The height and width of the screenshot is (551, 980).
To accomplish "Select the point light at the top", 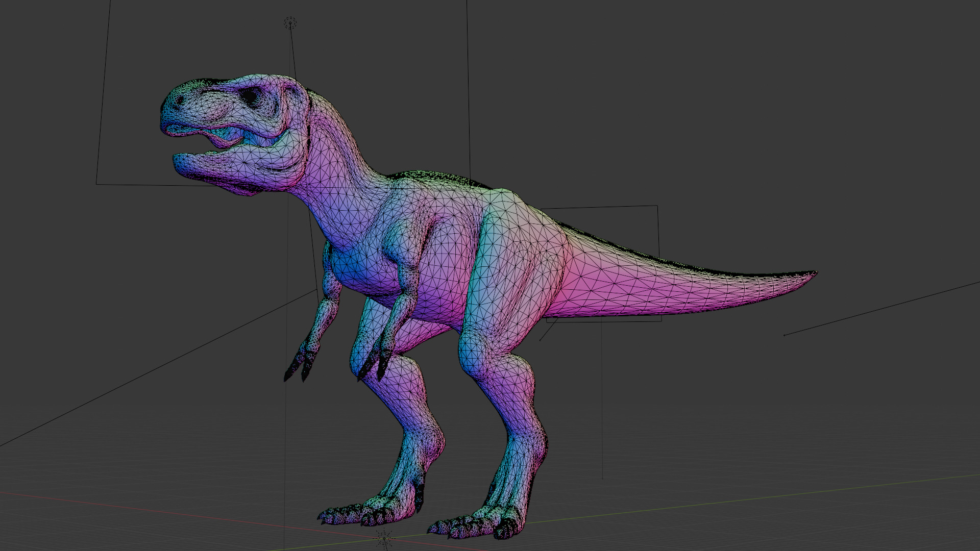I will (290, 23).
